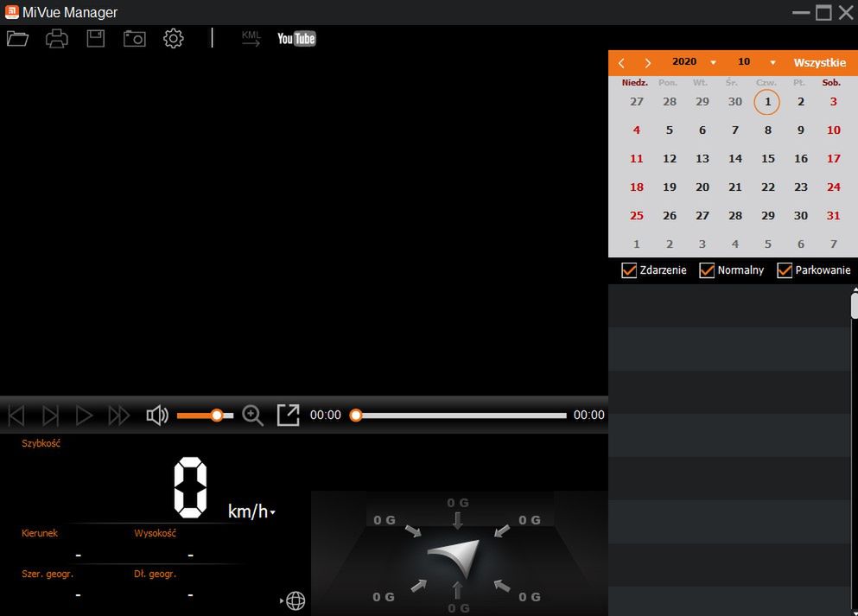Viewport: 858px width, 616px height.
Task: Click the Wysokość label
Action: [155, 533]
